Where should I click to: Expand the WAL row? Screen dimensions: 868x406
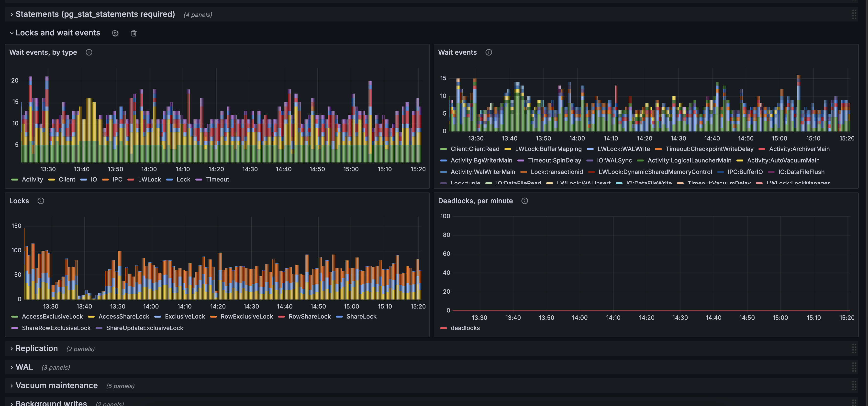point(24,367)
